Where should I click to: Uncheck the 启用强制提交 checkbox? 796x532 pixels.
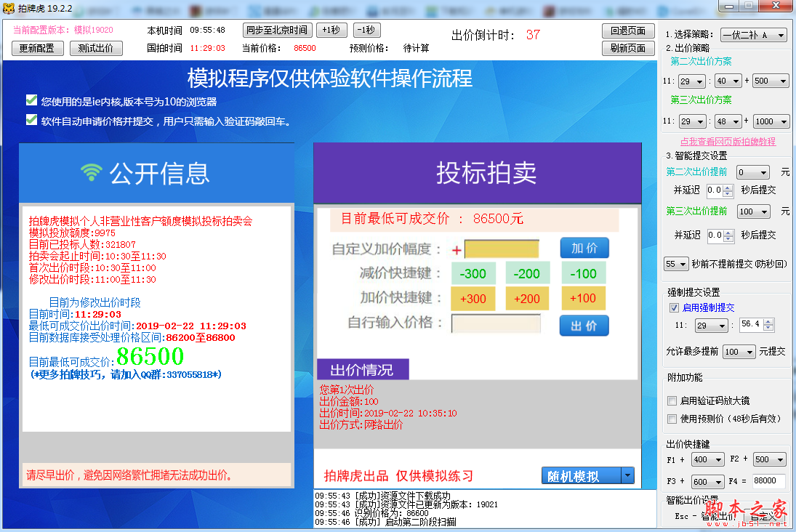674,307
